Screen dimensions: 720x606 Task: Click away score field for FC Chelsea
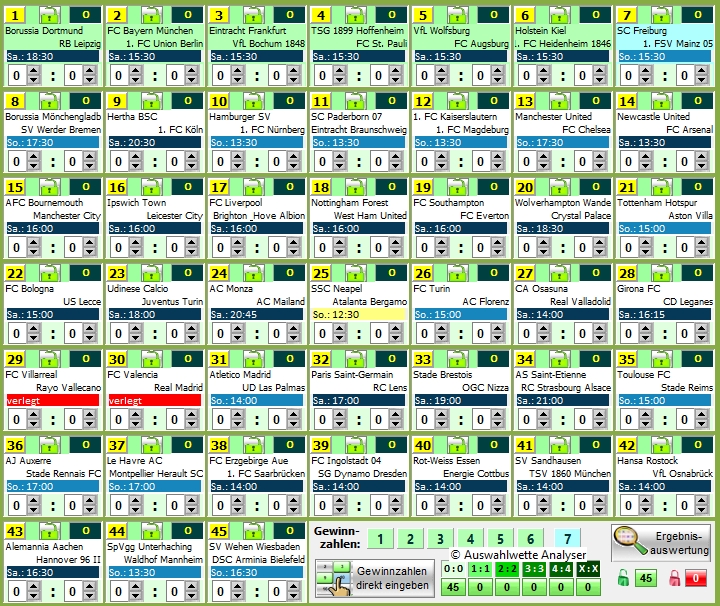point(583,161)
